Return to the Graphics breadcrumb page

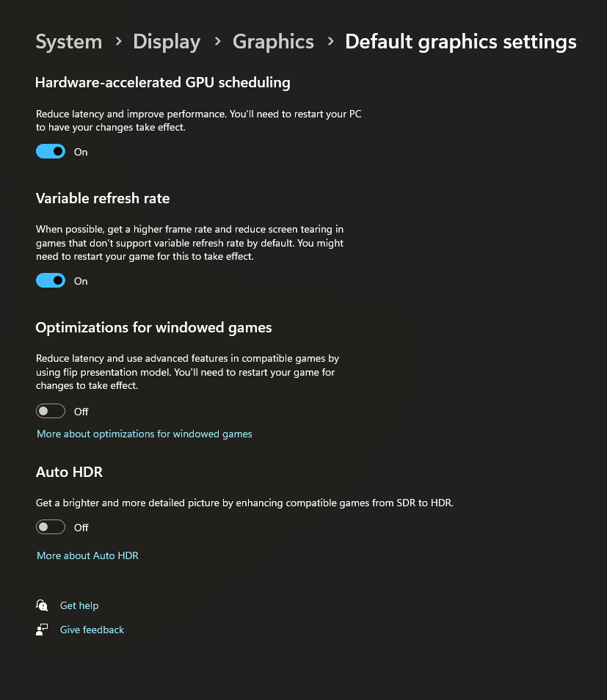pyautogui.click(x=273, y=42)
